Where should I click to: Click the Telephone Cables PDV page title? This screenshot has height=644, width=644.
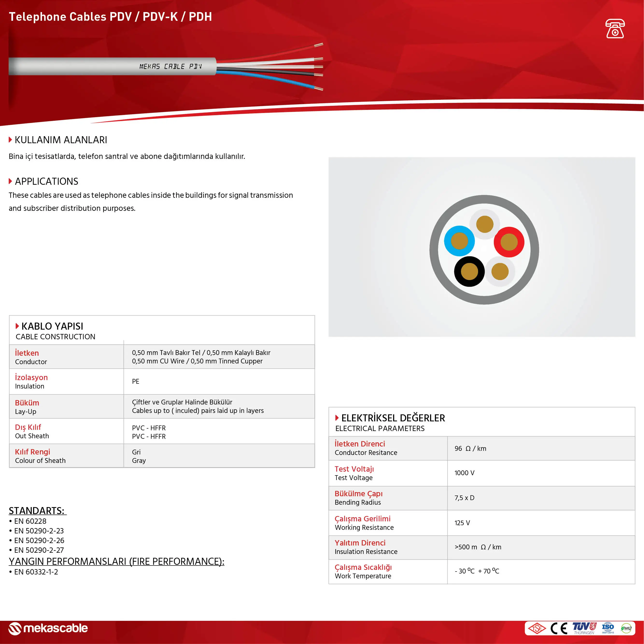pyautogui.click(x=110, y=17)
